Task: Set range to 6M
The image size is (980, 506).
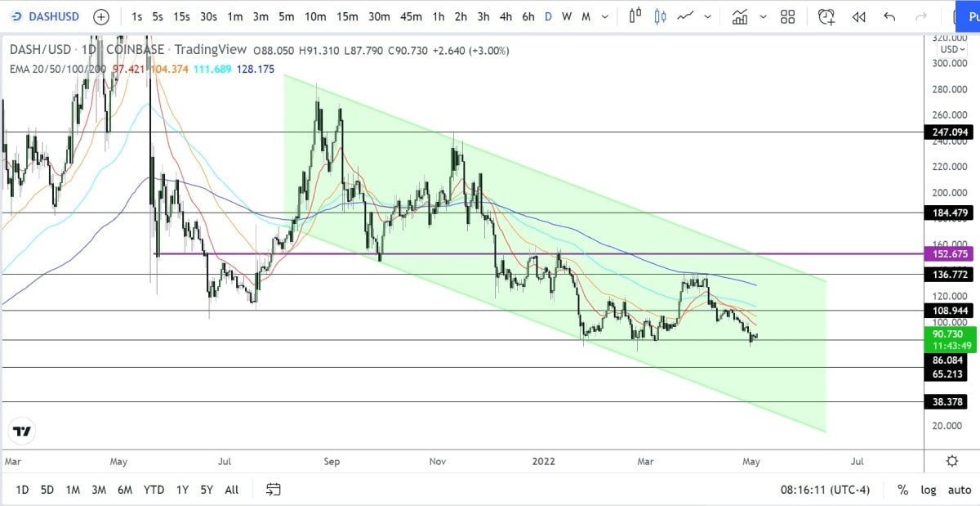Action: [125, 490]
